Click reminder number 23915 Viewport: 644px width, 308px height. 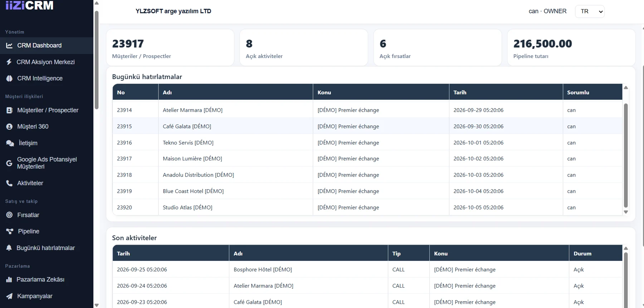tap(125, 126)
